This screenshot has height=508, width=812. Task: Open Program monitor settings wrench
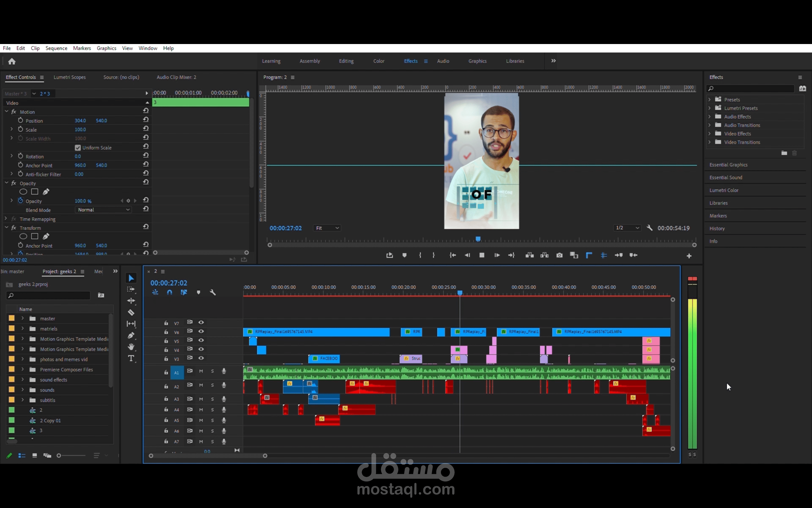pos(650,228)
